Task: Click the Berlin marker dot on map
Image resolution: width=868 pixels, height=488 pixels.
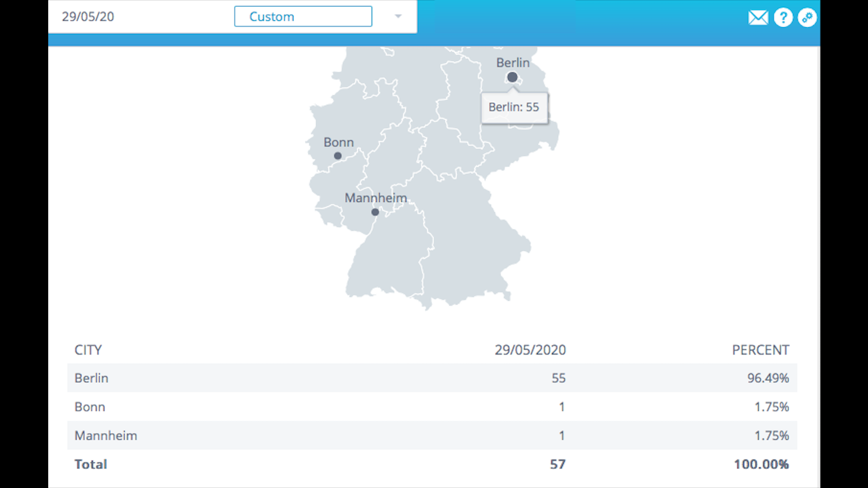Action: (x=513, y=77)
